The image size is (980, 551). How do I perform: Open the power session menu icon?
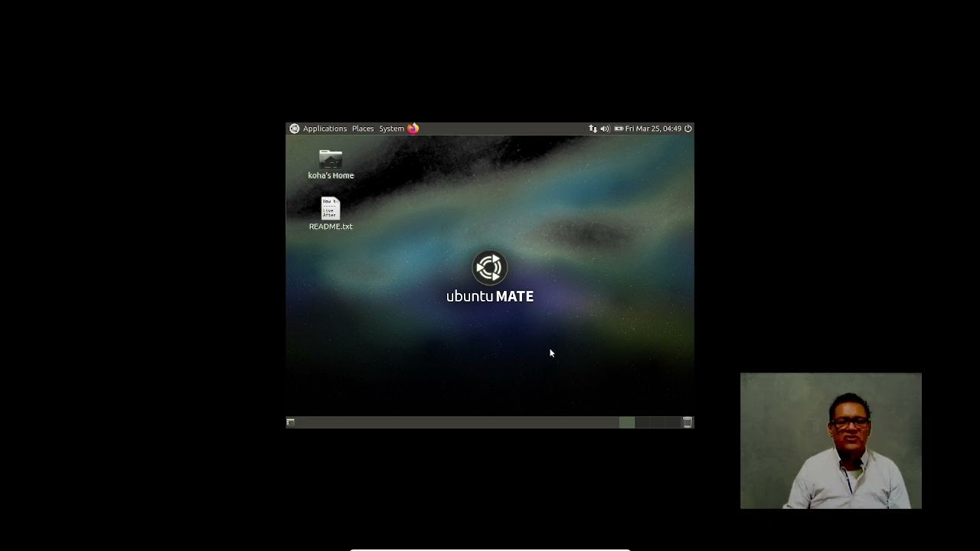pos(688,129)
